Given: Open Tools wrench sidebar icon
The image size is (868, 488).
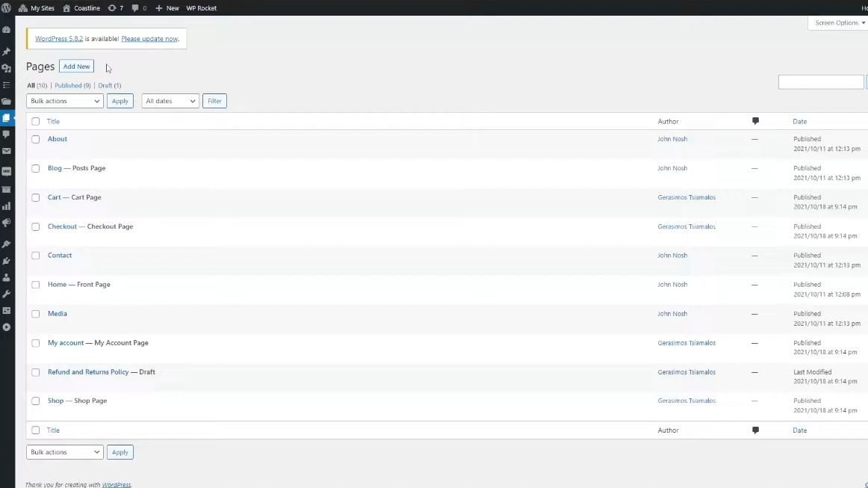Looking at the screenshot, I should coord(7,294).
